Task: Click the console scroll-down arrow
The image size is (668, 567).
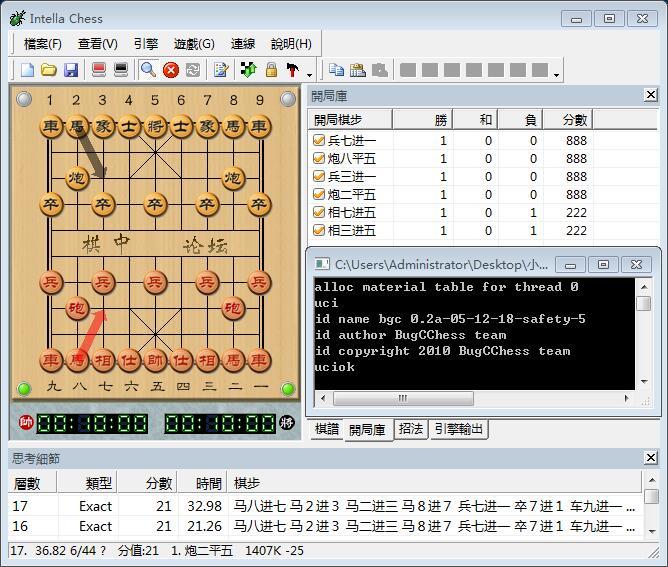Action: [644, 381]
